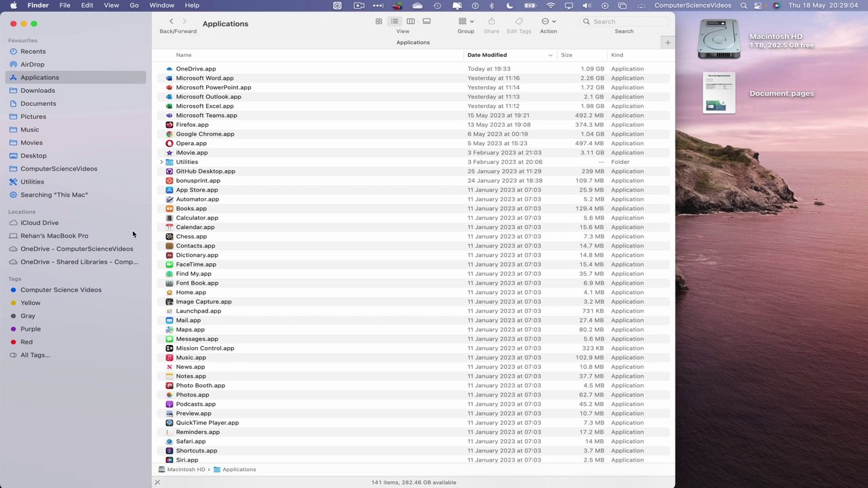Select Macintosh HD drive on the desktop
The width and height of the screenshot is (868, 488).
[719, 39]
